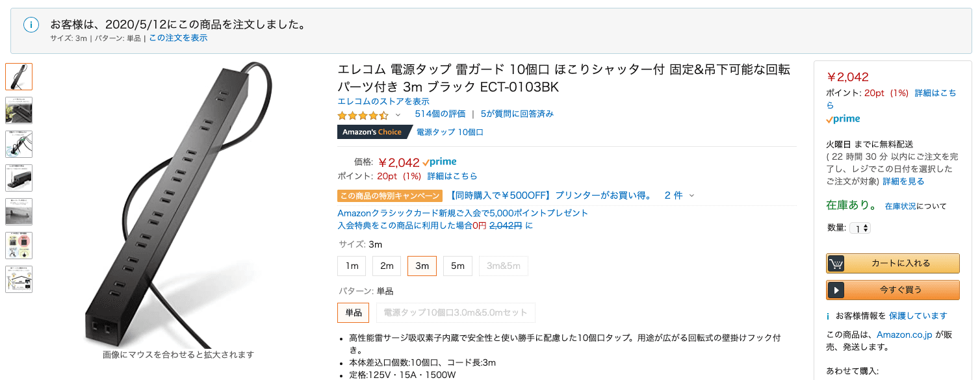Click the product title ending ECT-0103BK
980x380 pixels.
564,79
